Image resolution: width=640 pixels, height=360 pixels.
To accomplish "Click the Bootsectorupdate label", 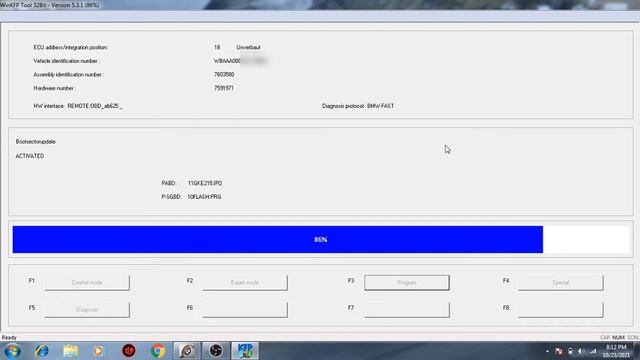I will [x=36, y=142].
